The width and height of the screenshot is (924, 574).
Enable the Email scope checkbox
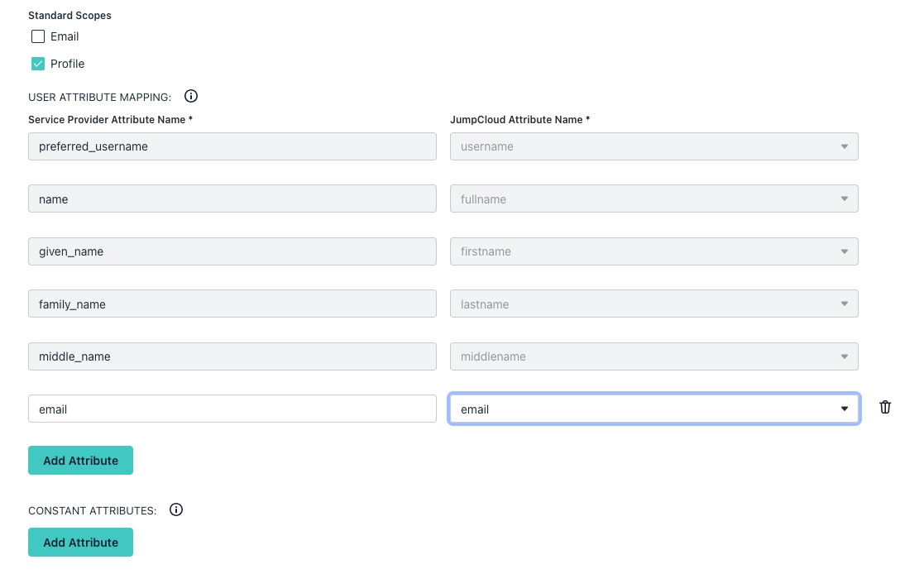tap(38, 36)
